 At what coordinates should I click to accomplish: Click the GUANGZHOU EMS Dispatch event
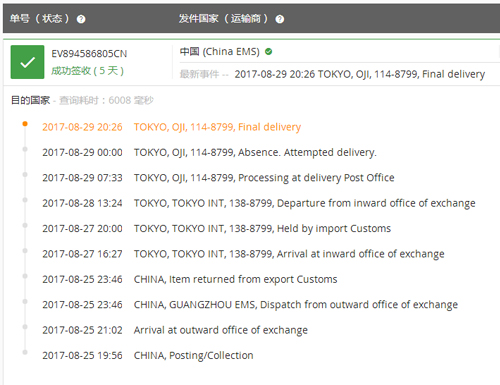250,305
